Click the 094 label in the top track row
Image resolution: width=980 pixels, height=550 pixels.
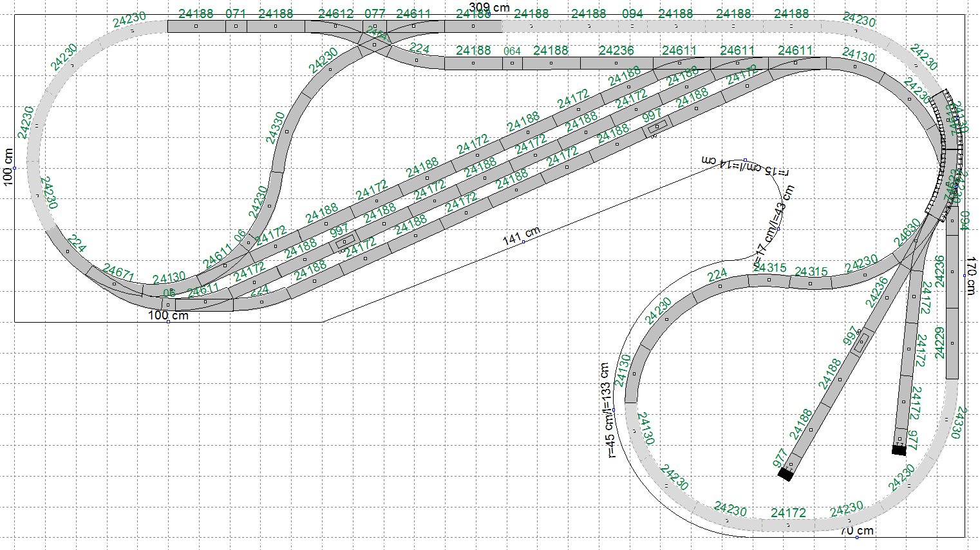[x=632, y=14]
